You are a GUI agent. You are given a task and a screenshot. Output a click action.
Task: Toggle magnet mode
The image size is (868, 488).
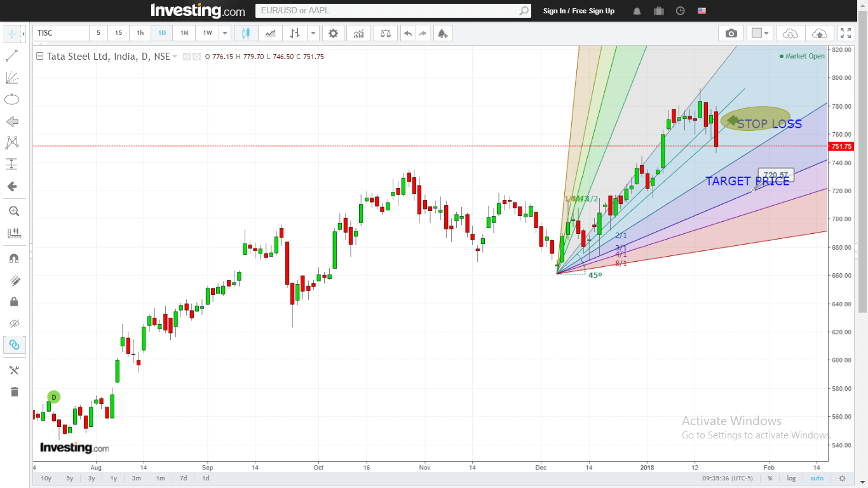coord(14,258)
